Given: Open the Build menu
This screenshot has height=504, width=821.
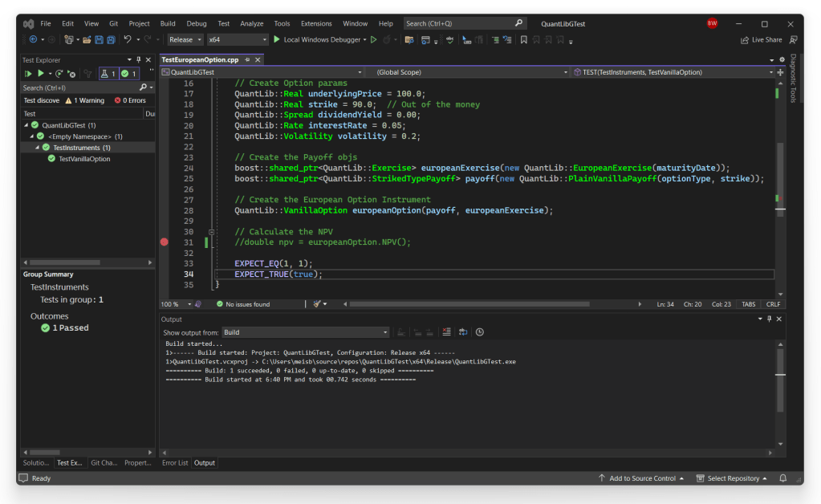Looking at the screenshot, I should point(168,23).
